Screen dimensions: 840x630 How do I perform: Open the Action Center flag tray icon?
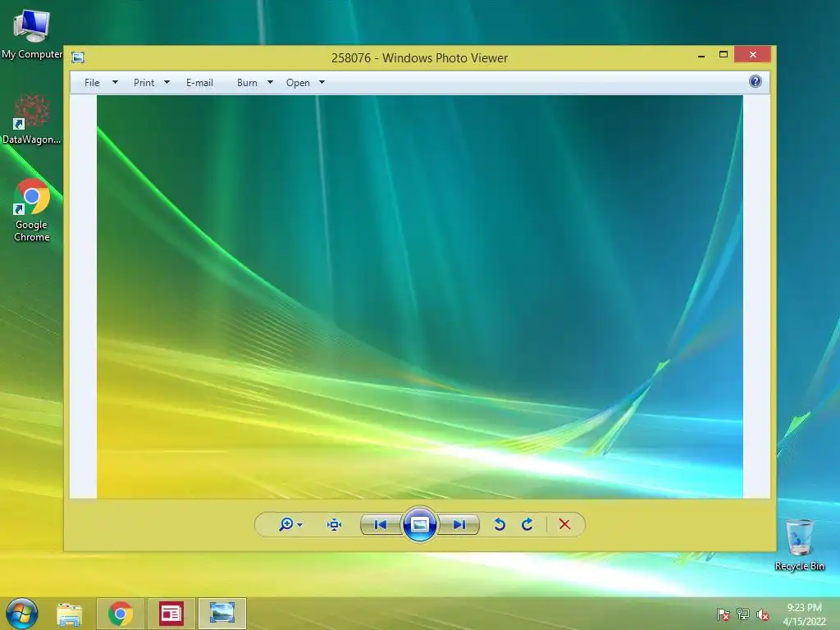tap(723, 614)
